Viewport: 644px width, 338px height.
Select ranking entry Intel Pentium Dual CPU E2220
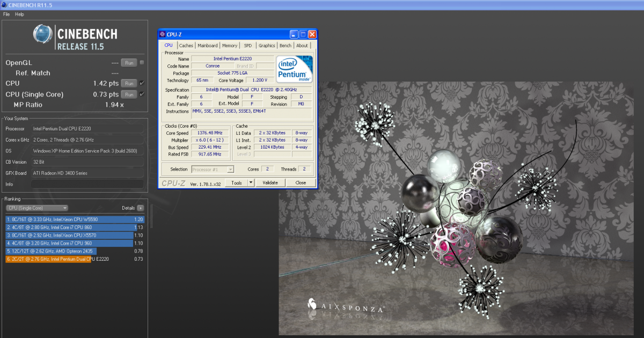(75, 259)
